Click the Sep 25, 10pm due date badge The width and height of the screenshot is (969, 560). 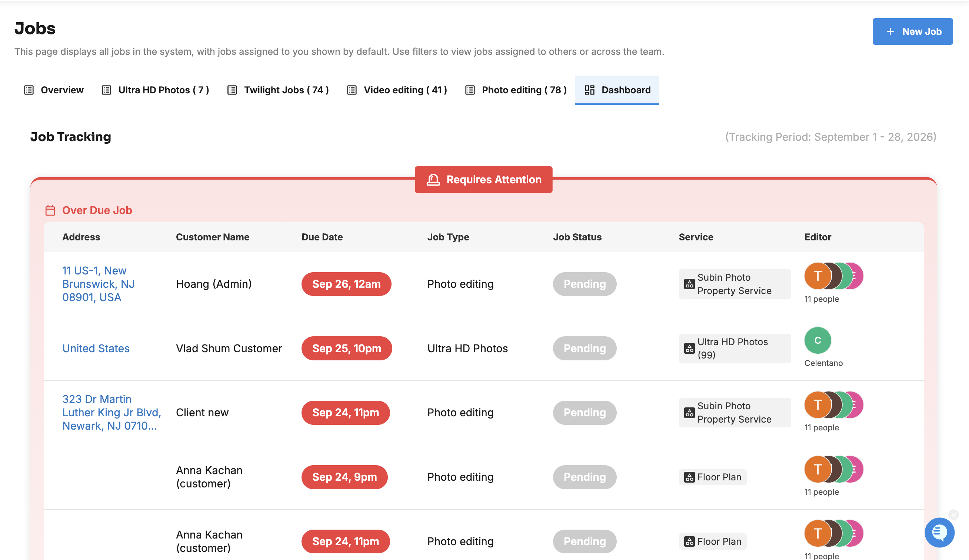[x=346, y=348]
